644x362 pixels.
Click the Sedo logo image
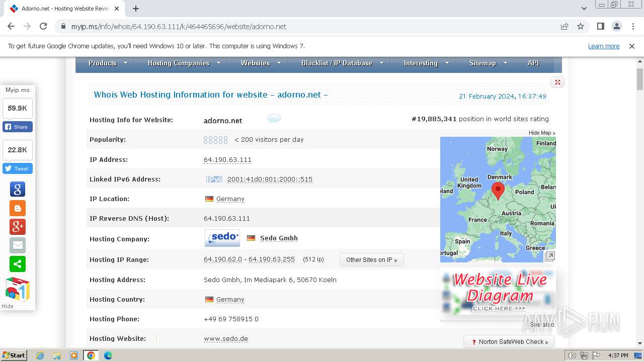pyautogui.click(x=222, y=238)
